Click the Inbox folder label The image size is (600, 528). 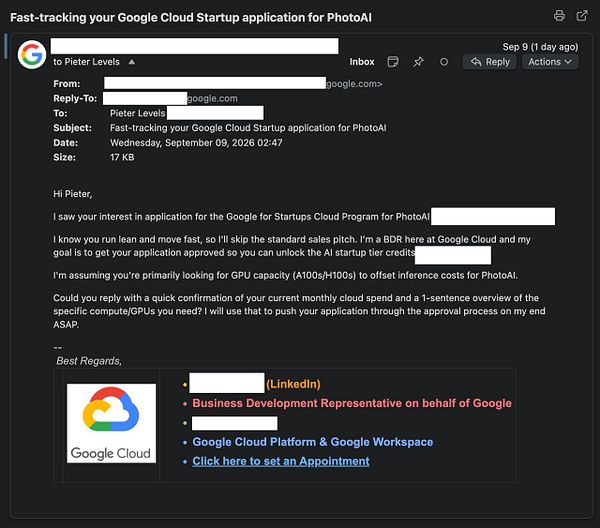(362, 62)
